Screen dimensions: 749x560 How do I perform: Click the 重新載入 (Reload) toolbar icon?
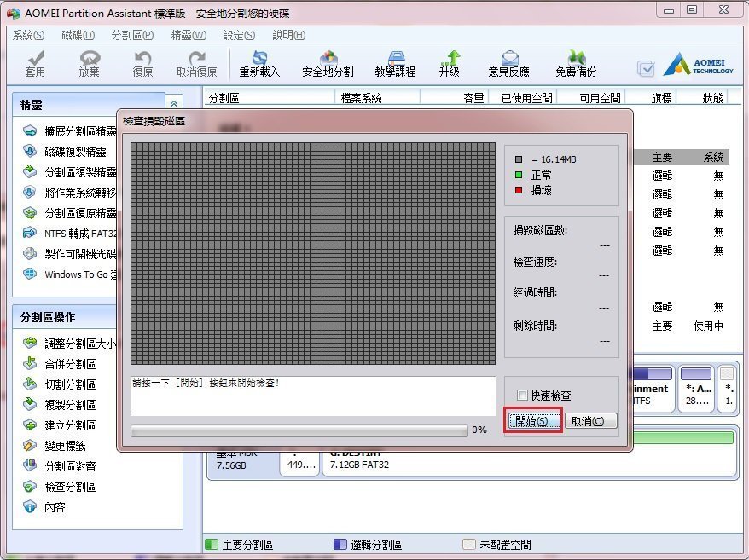pyautogui.click(x=259, y=63)
